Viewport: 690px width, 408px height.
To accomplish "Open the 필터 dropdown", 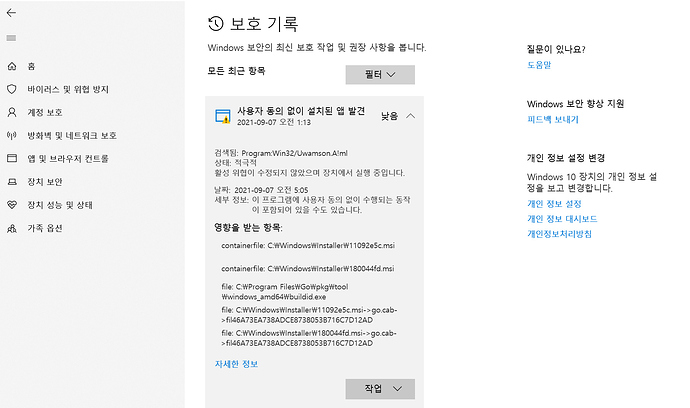I will (380, 75).
